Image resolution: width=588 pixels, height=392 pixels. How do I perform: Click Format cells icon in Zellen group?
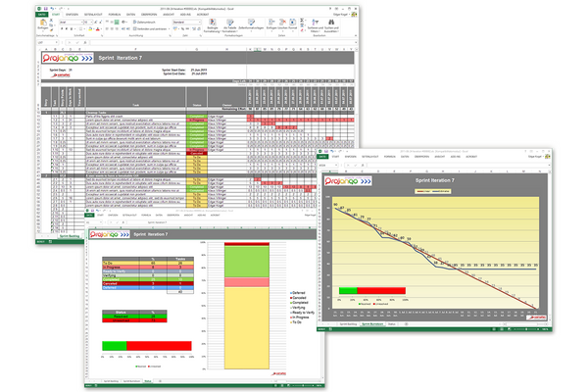pyautogui.click(x=292, y=23)
